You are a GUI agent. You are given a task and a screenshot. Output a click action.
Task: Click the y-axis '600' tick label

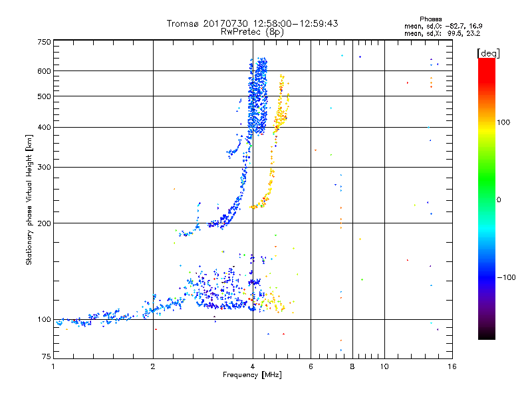click(x=44, y=71)
